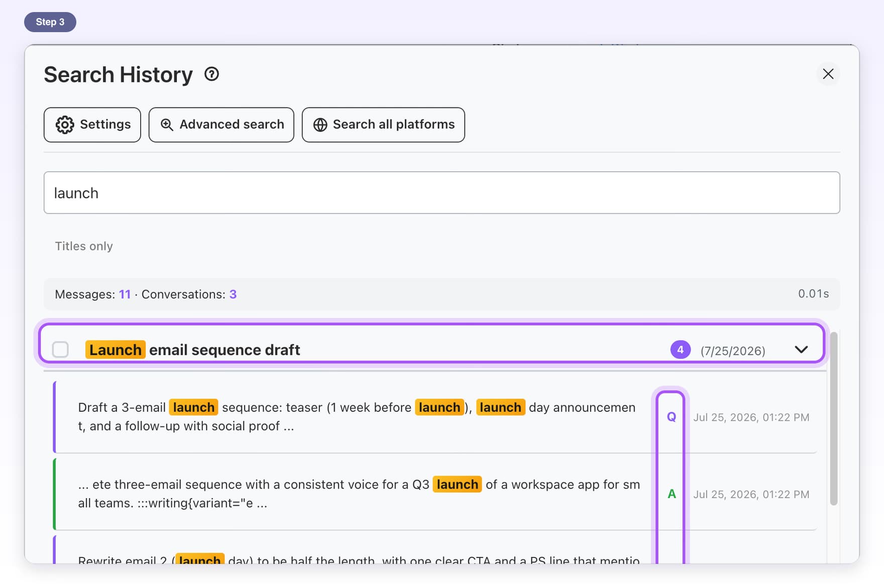This screenshot has height=588, width=884.
Task: Click the purple 4 message count badge
Action: tap(680, 350)
